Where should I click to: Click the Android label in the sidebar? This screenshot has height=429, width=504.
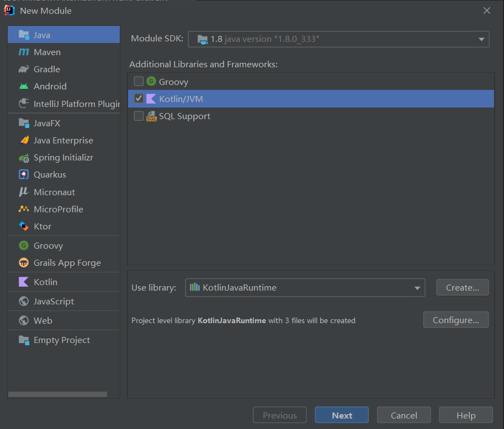tap(50, 87)
